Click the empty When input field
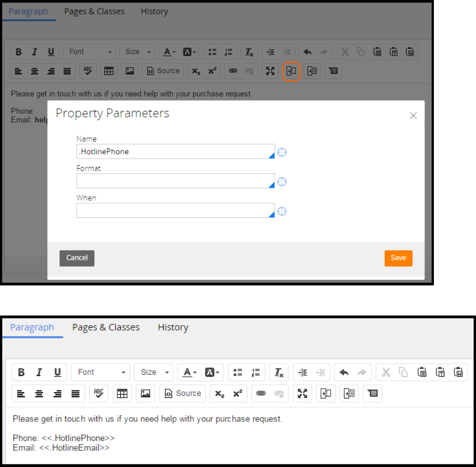Image resolution: width=476 pixels, height=467 pixels. (x=175, y=210)
